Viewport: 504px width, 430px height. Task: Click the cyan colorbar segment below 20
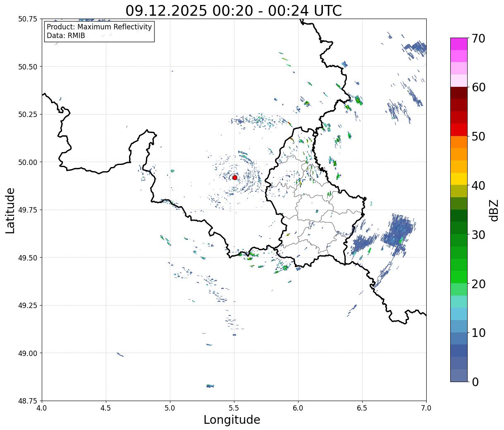[459, 301]
